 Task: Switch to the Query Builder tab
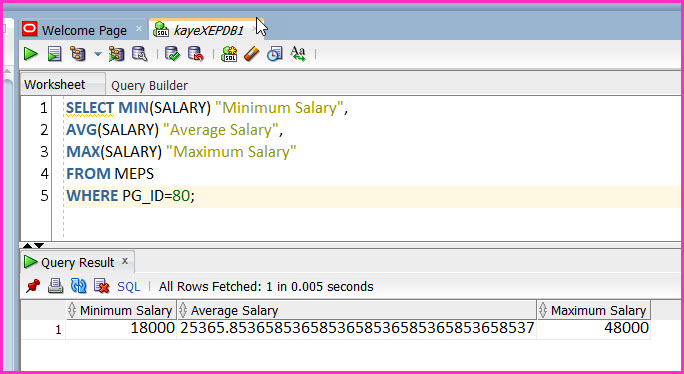click(x=149, y=86)
